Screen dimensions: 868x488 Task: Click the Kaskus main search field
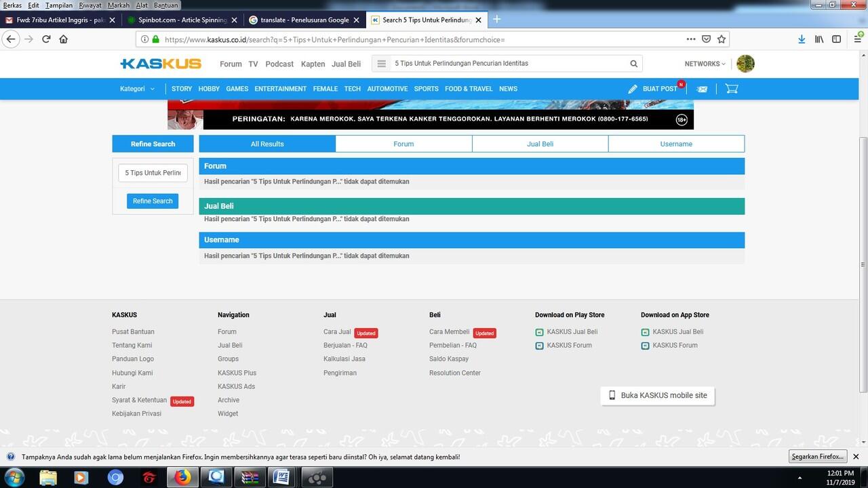coord(509,64)
